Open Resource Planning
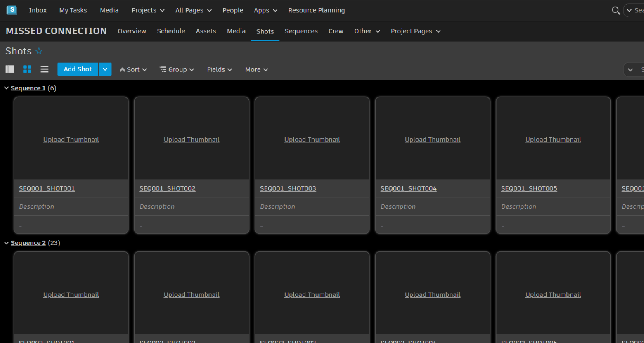 pos(316,10)
